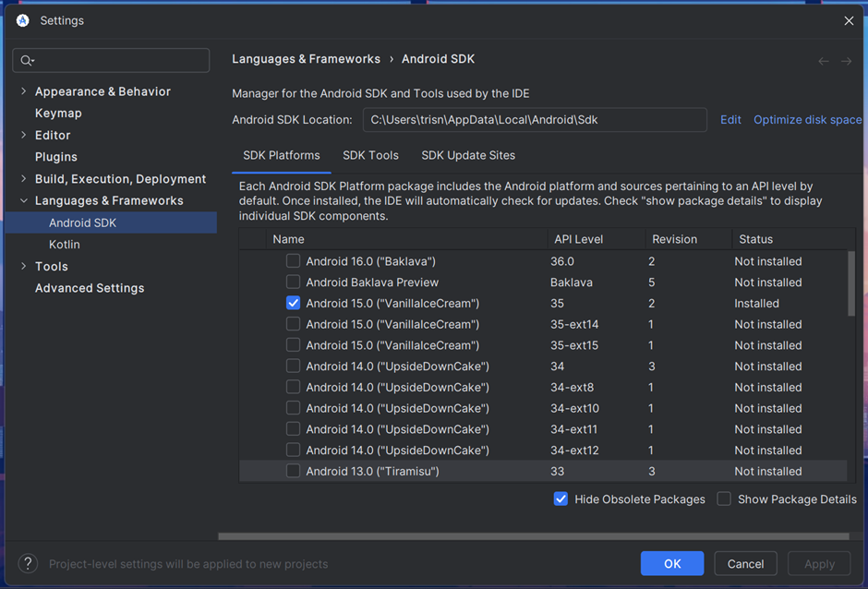Check Android 14.0 API 34 checkbox

293,366
